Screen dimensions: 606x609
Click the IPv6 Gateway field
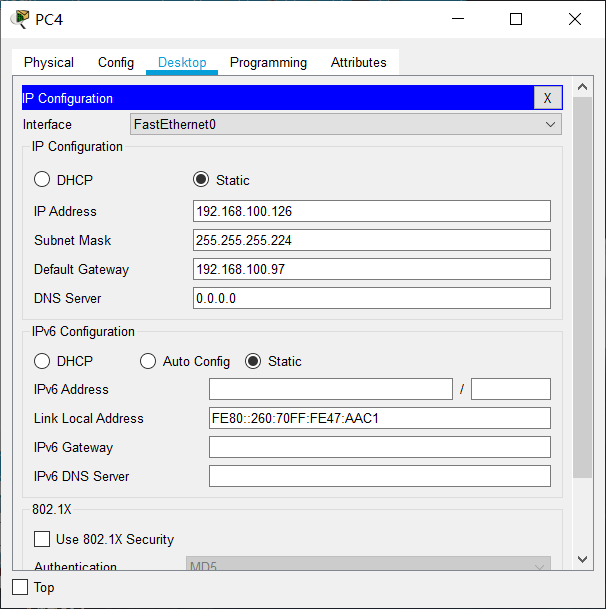[380, 447]
